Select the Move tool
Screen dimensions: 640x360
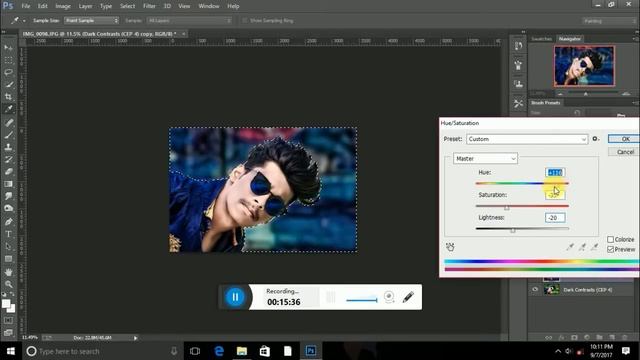pos(8,48)
